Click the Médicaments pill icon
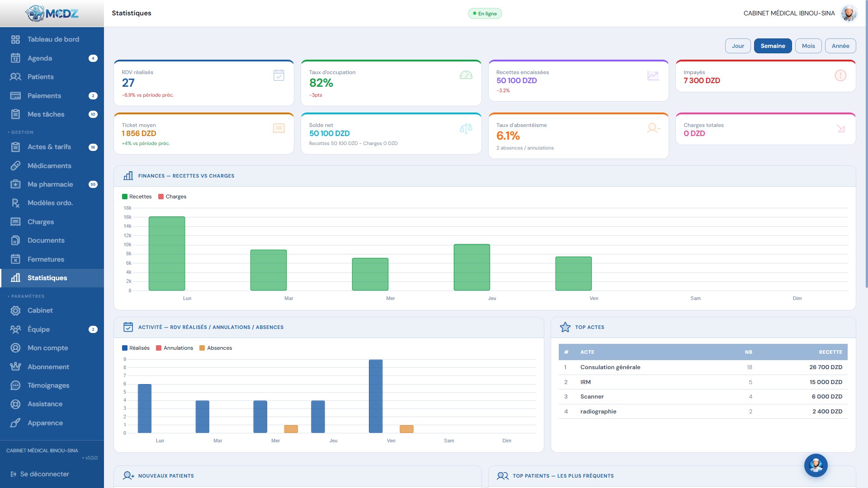 pos(15,166)
